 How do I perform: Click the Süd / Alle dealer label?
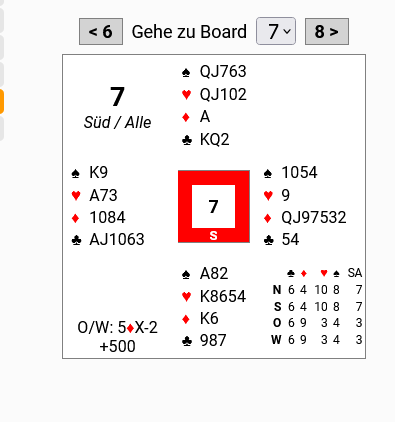(x=117, y=122)
